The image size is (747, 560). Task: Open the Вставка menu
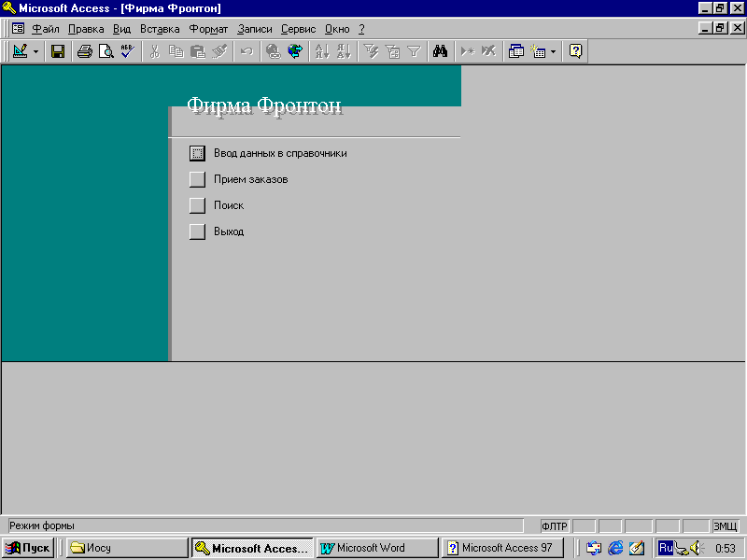click(160, 29)
